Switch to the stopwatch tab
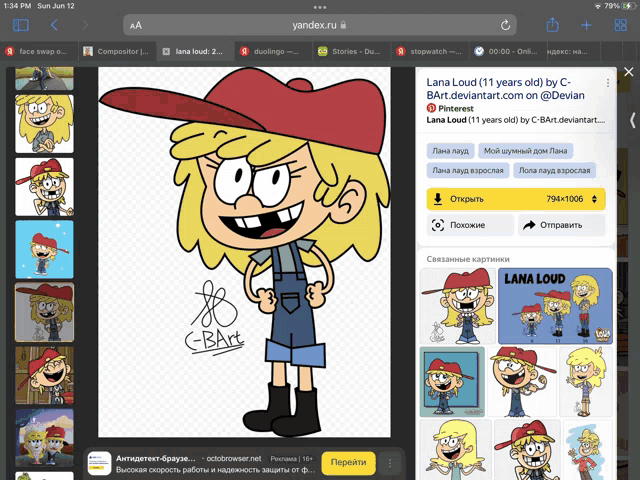 [x=430, y=51]
